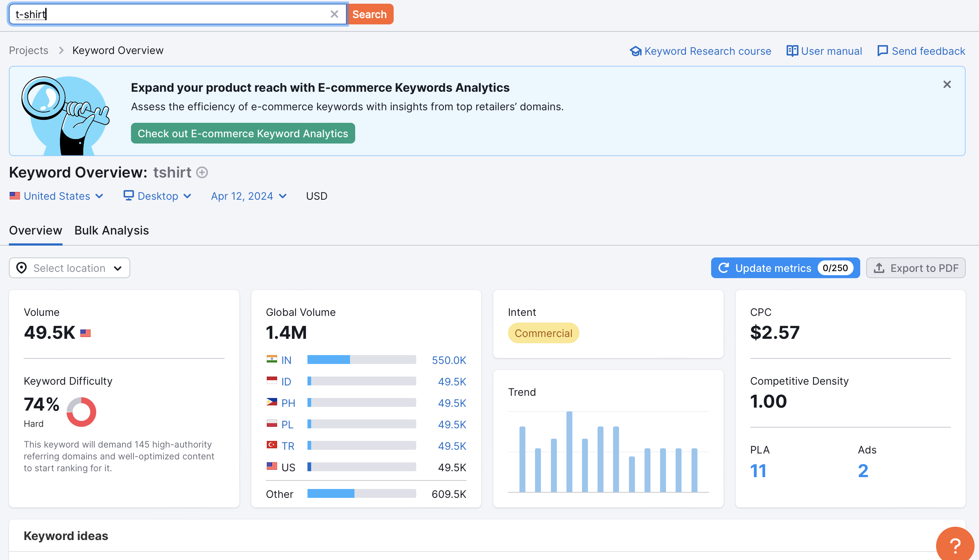Open the United States country dropdown

click(57, 196)
